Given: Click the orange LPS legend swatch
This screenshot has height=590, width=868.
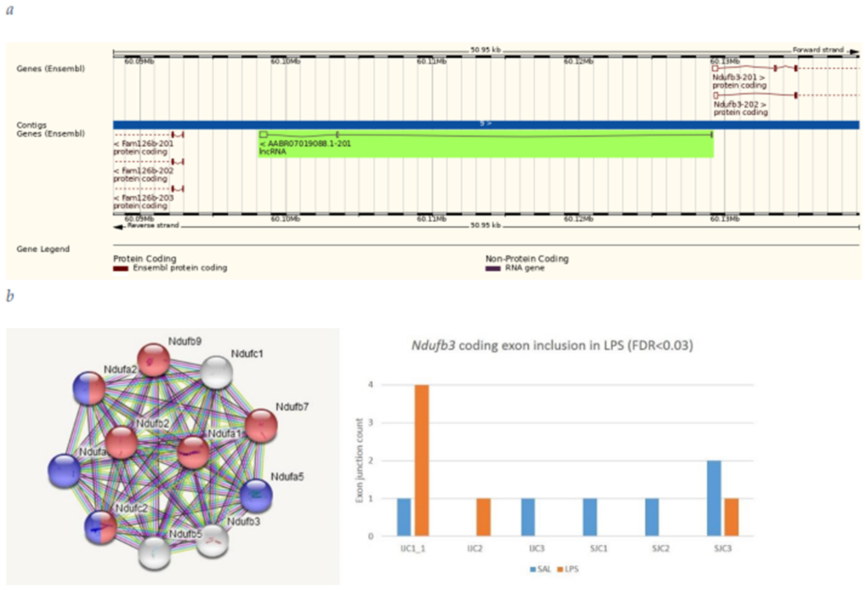Looking at the screenshot, I should coord(560,569).
